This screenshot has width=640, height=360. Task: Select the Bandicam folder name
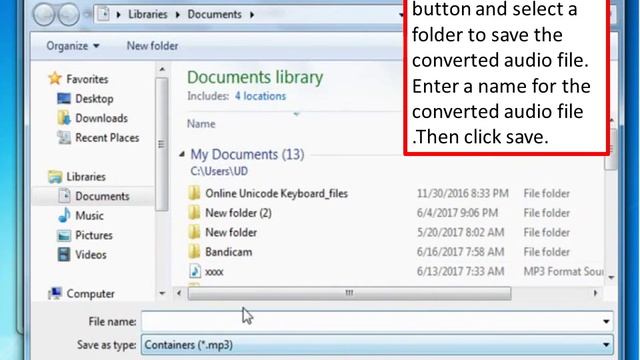[x=229, y=252]
